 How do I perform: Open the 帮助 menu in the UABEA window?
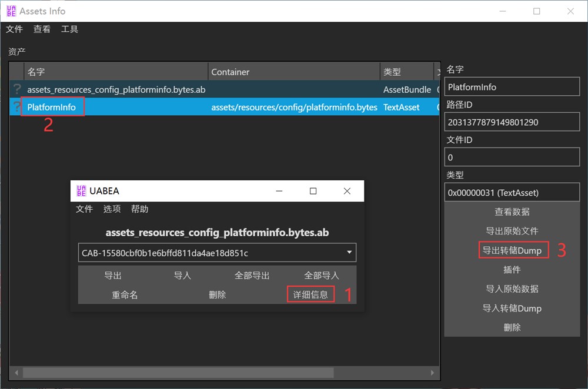[x=139, y=209]
